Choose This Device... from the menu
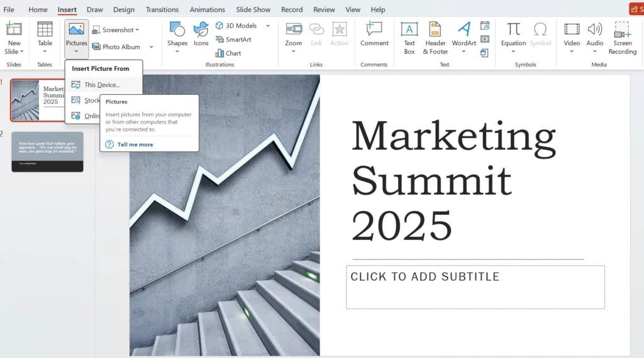This screenshot has width=644, height=358. tap(104, 85)
